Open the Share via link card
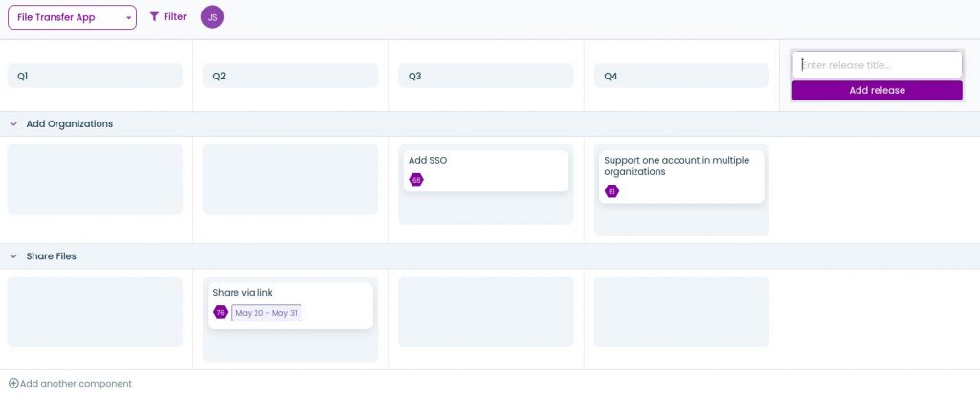This screenshot has width=980, height=399. pos(290,306)
